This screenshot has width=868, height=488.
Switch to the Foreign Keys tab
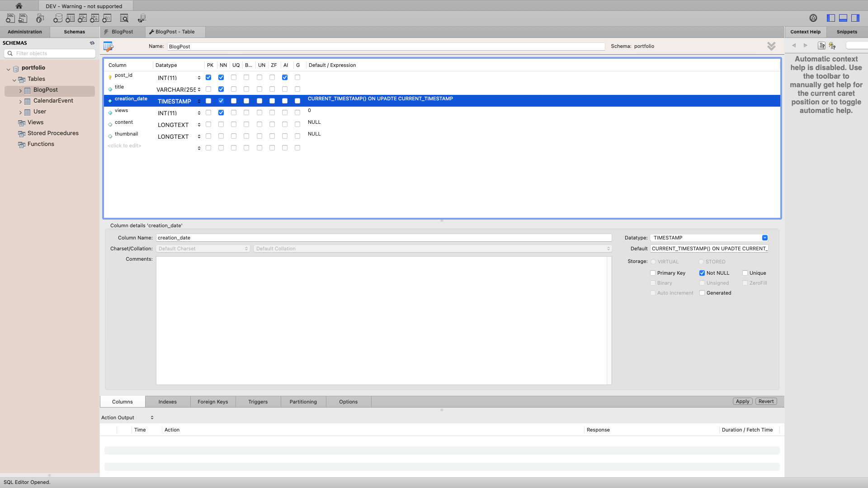pos(212,402)
